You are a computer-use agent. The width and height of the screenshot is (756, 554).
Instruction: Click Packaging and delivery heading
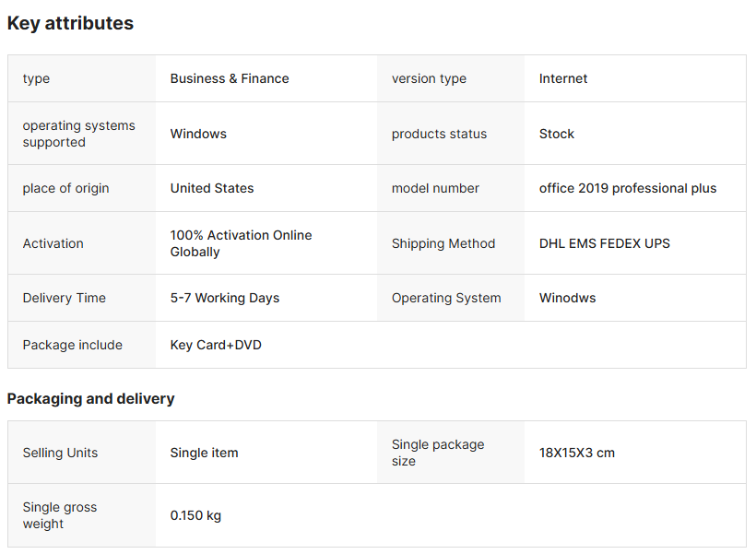click(90, 398)
